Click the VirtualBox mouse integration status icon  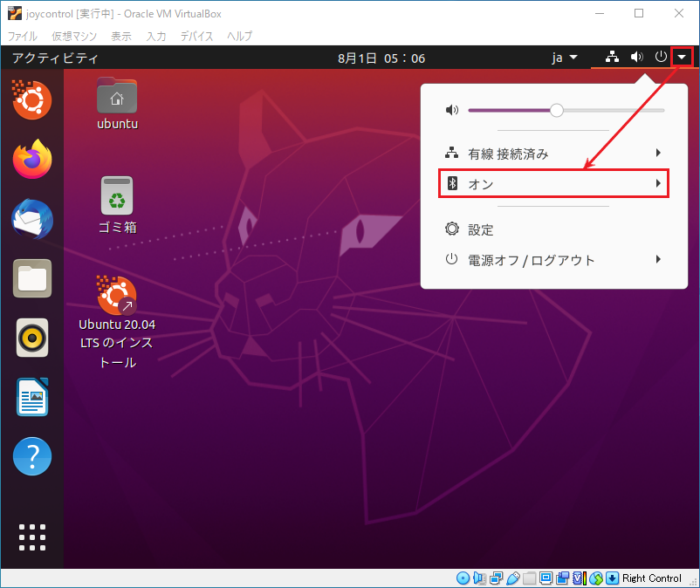tap(596, 578)
